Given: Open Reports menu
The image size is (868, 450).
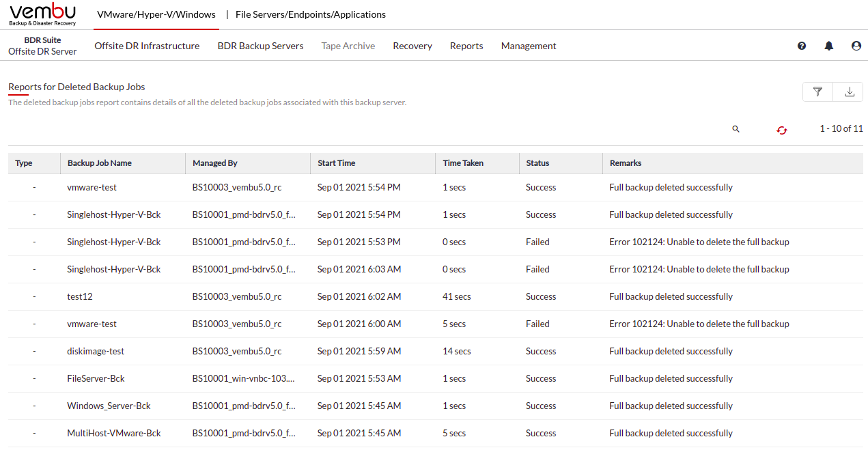Looking at the screenshot, I should coord(466,46).
